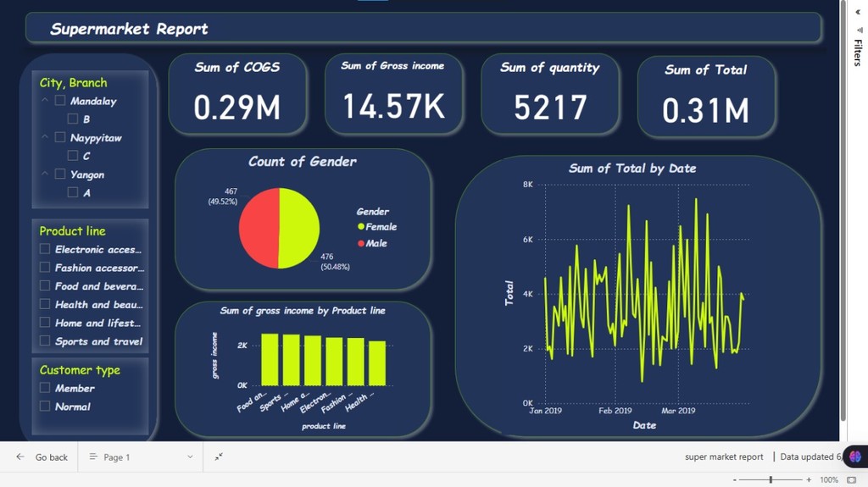Click the zoom out minus icon
This screenshot has height=487, width=868.
coord(735,480)
